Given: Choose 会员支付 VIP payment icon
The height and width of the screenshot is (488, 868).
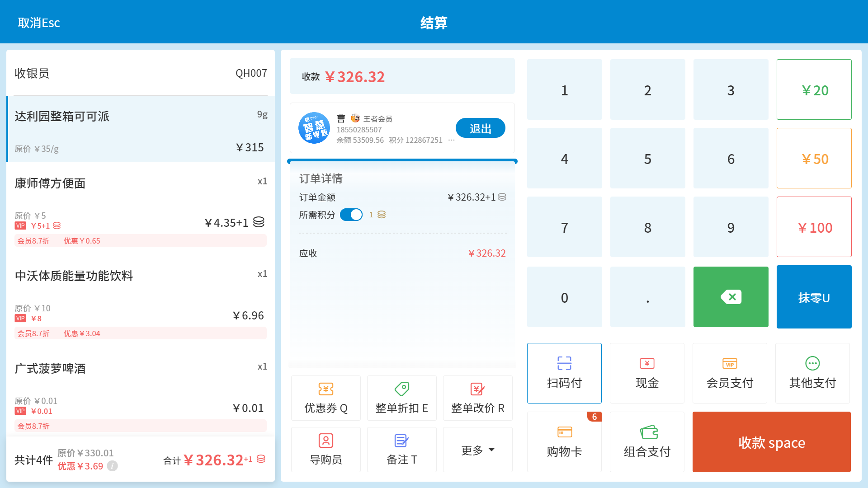Looking at the screenshot, I should coord(730,363).
